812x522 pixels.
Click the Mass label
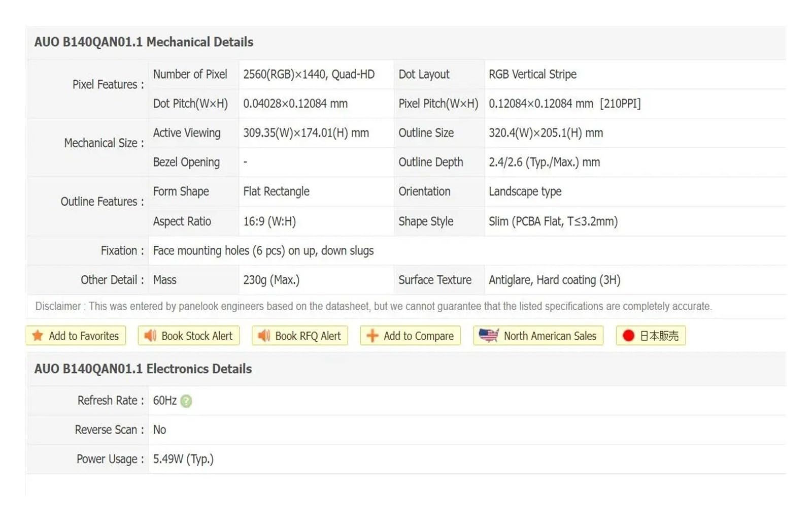[164, 280]
